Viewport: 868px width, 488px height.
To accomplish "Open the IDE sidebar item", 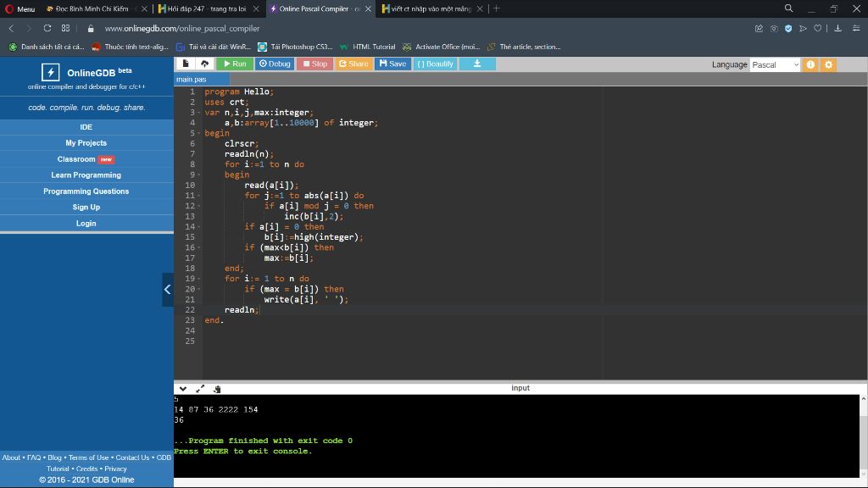I will [86, 127].
